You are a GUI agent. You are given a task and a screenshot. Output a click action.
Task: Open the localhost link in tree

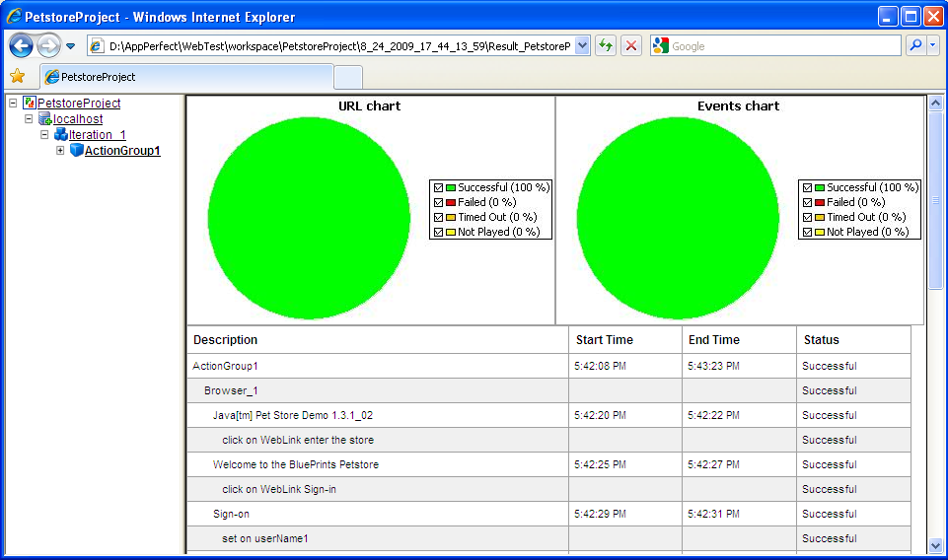tap(78, 119)
